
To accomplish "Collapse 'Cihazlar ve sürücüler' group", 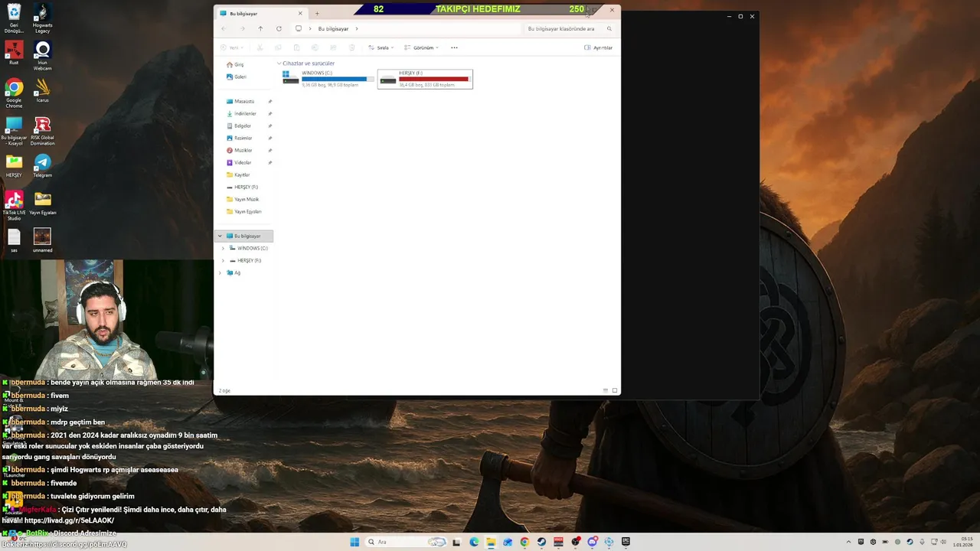I will coord(279,64).
